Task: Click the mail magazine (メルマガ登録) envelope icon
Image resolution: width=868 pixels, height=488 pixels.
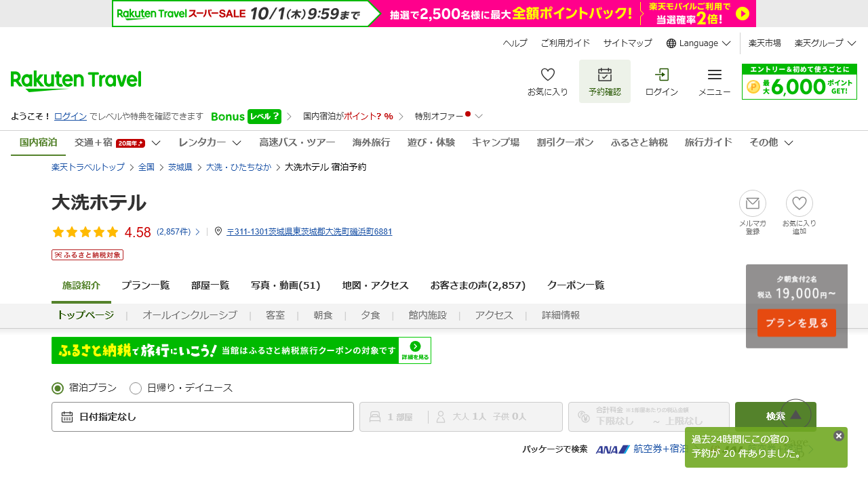Action: click(753, 203)
